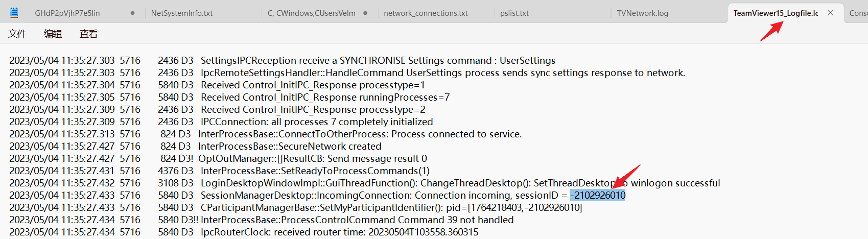Select the pslist.txt tab
The height and width of the screenshot is (239, 868).
point(514,13)
